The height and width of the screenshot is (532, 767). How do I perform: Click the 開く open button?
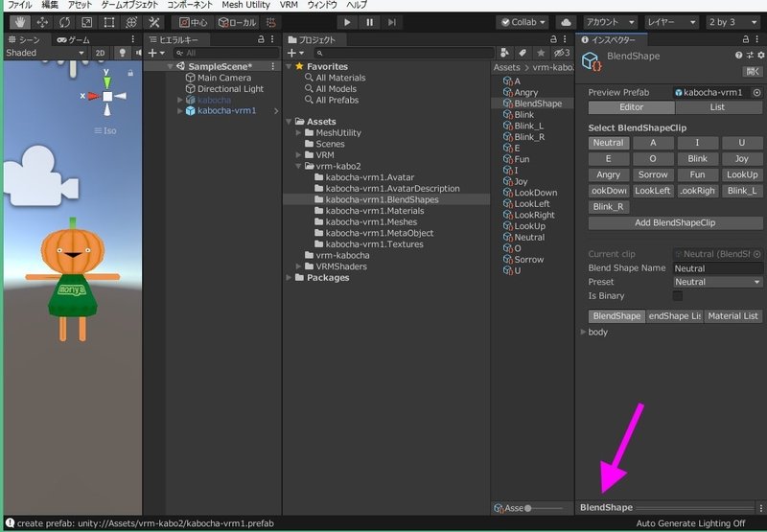pos(753,71)
